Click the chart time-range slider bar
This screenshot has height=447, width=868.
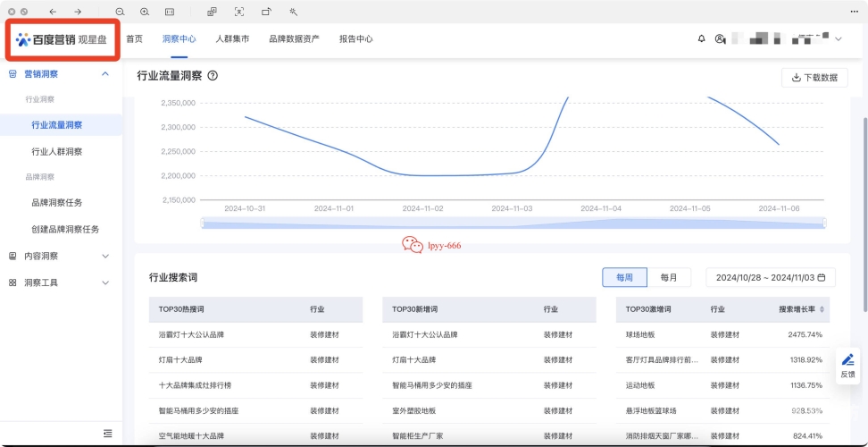[x=513, y=223]
